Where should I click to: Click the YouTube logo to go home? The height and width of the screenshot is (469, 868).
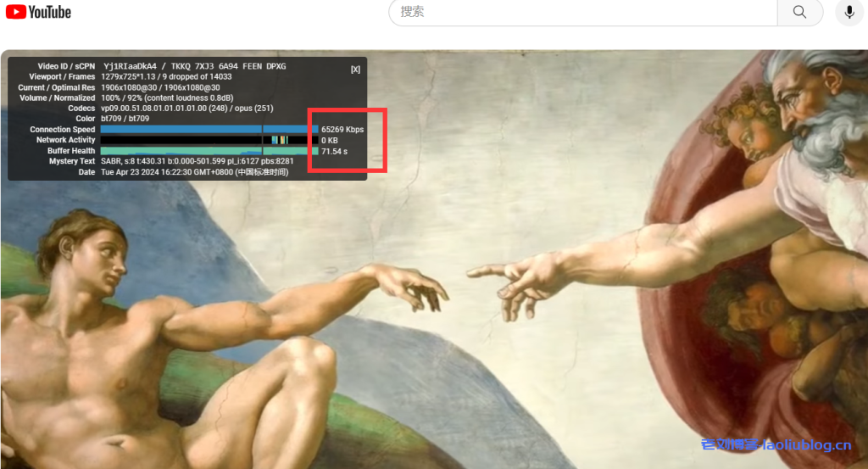39,12
